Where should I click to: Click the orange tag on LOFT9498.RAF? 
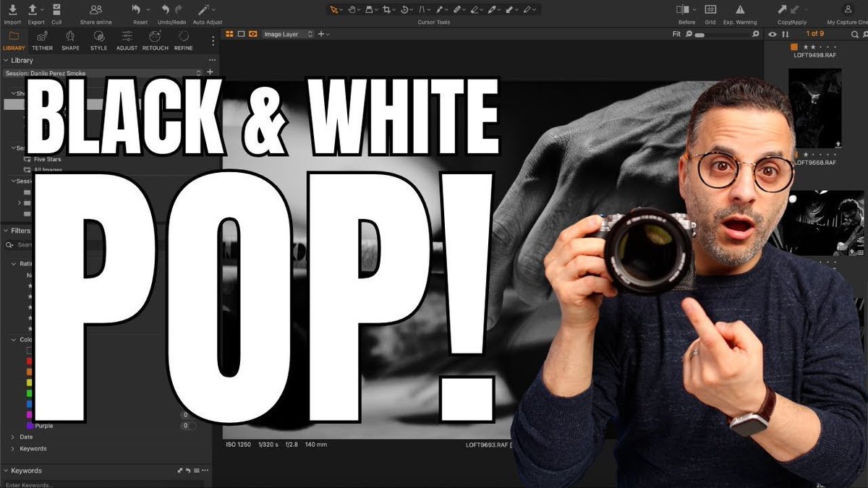click(793, 48)
